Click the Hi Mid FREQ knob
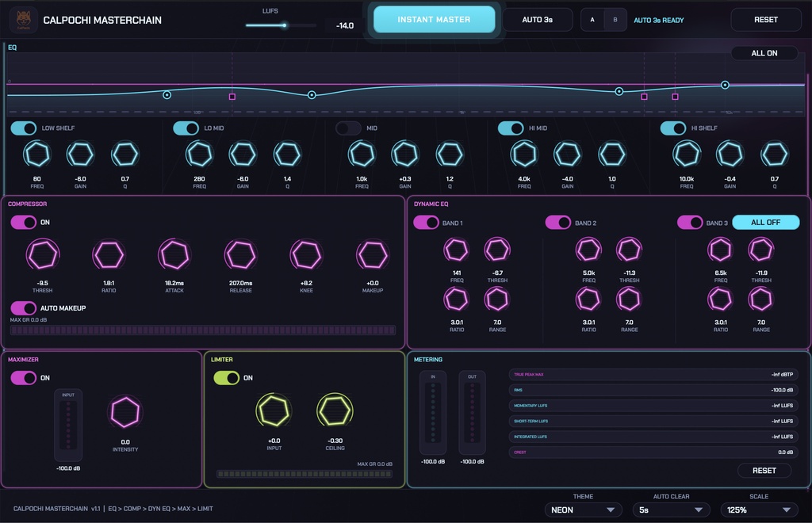Screen dimensions: 812x523 click(524, 155)
